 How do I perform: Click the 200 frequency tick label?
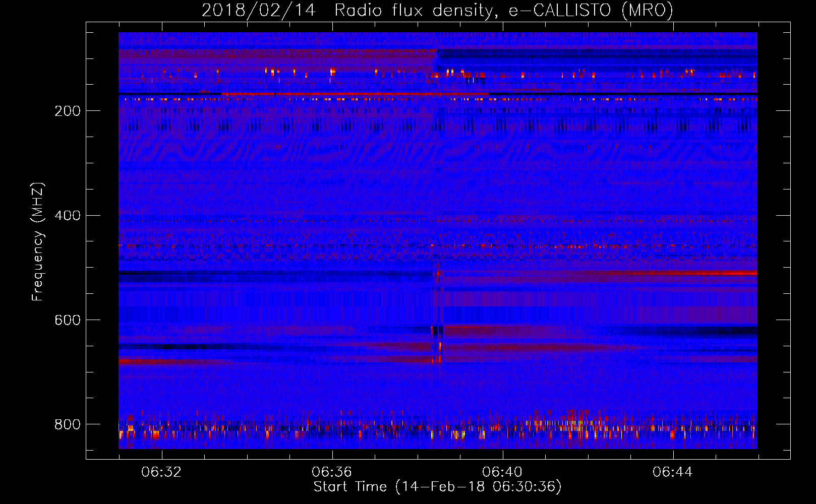pos(68,111)
